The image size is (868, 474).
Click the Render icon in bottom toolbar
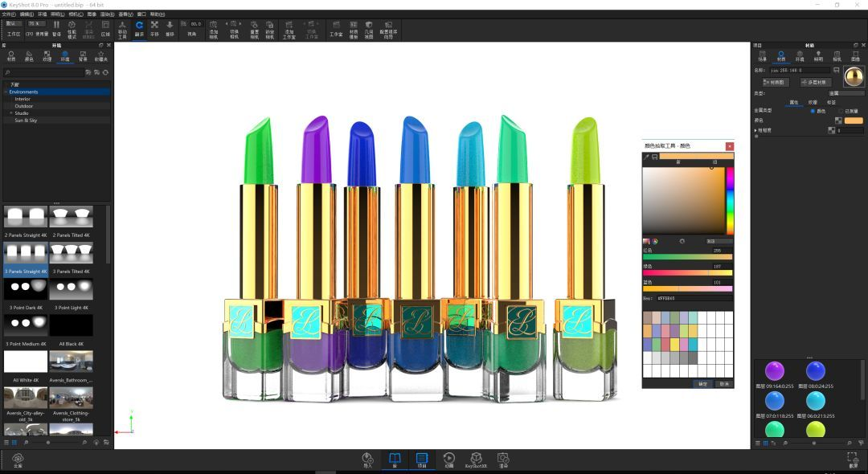(503, 459)
